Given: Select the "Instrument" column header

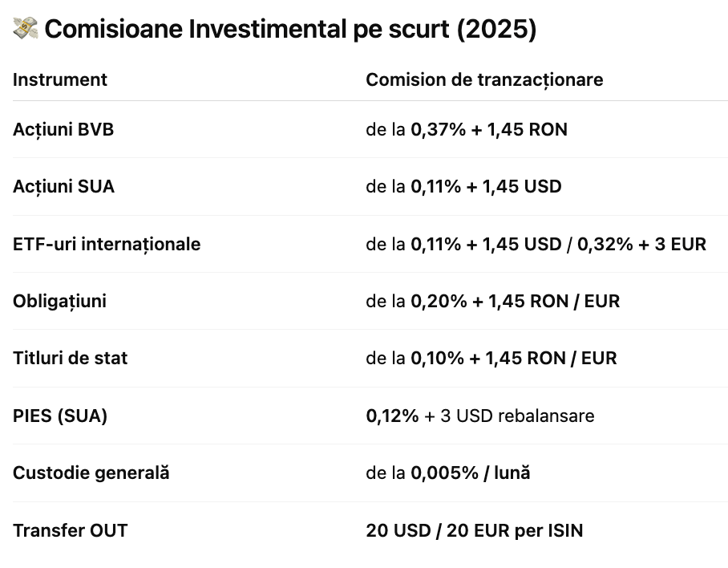Looking at the screenshot, I should pyautogui.click(x=60, y=79).
